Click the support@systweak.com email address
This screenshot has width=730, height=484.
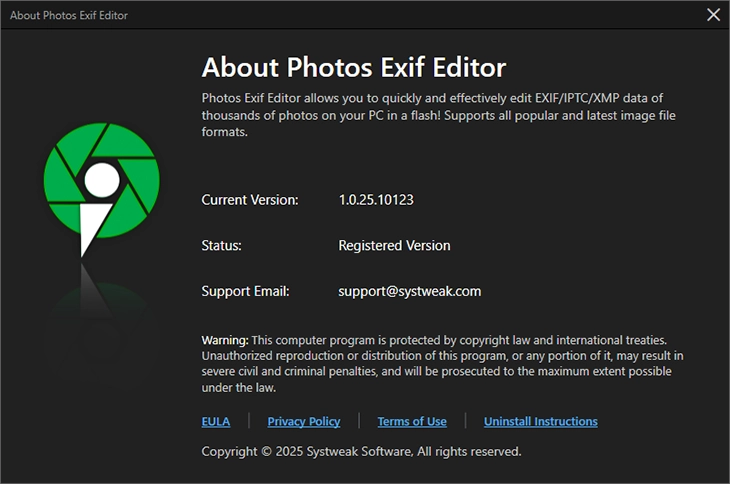point(410,291)
